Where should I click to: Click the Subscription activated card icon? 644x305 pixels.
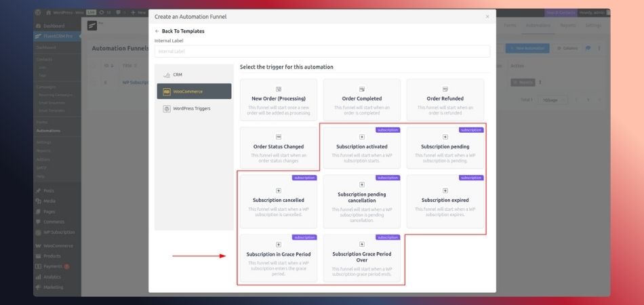pyautogui.click(x=362, y=137)
